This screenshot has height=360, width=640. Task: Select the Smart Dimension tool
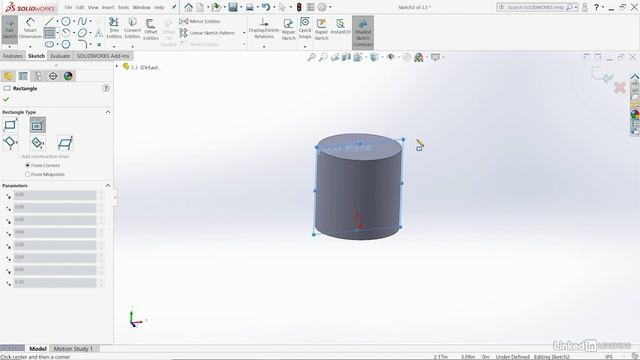[x=30, y=28]
